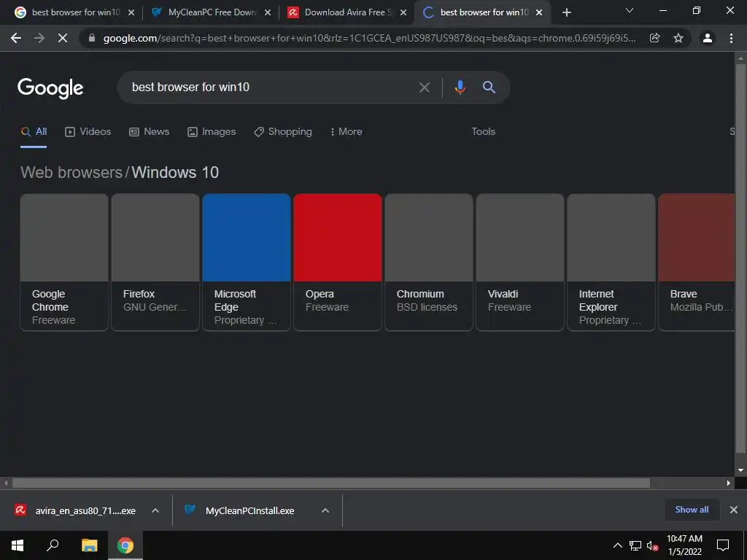Click the Google search input field

(271, 87)
